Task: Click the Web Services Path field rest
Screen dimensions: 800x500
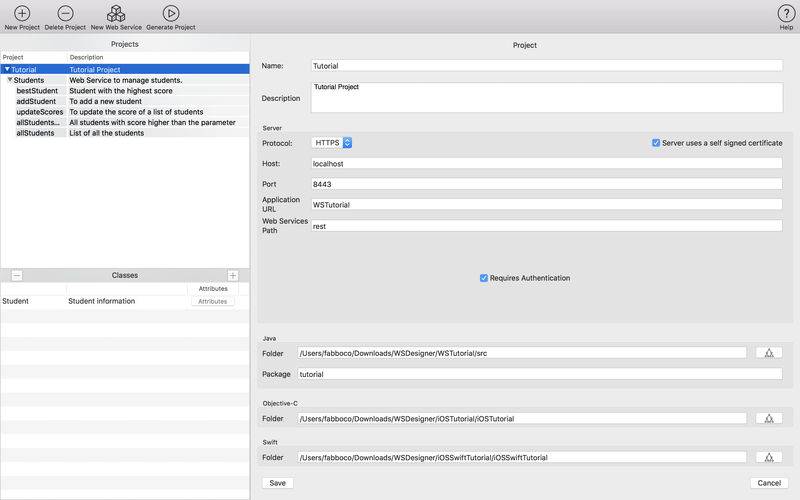Action: (x=546, y=226)
